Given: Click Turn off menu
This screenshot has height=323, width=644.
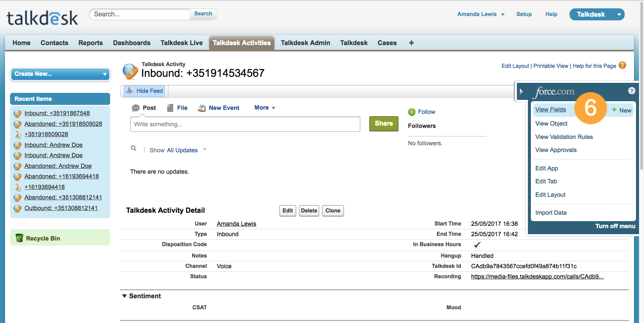Looking at the screenshot, I should coord(615,226).
